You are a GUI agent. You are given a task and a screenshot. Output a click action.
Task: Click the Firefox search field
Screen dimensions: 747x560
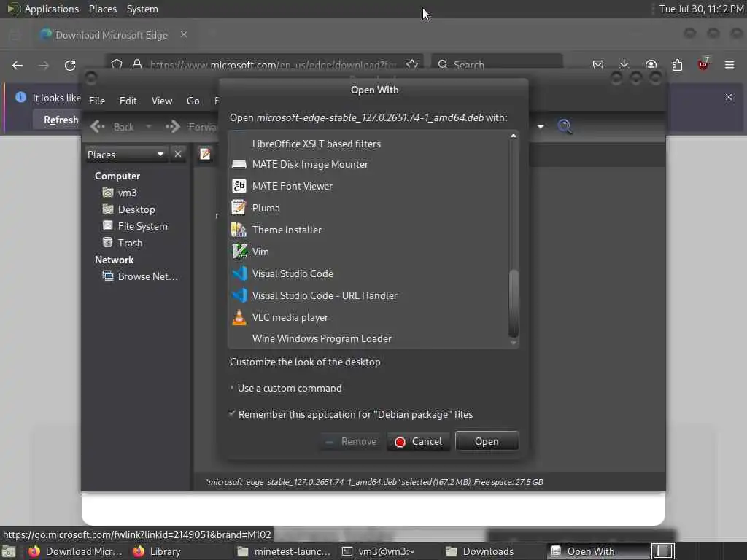point(497,65)
